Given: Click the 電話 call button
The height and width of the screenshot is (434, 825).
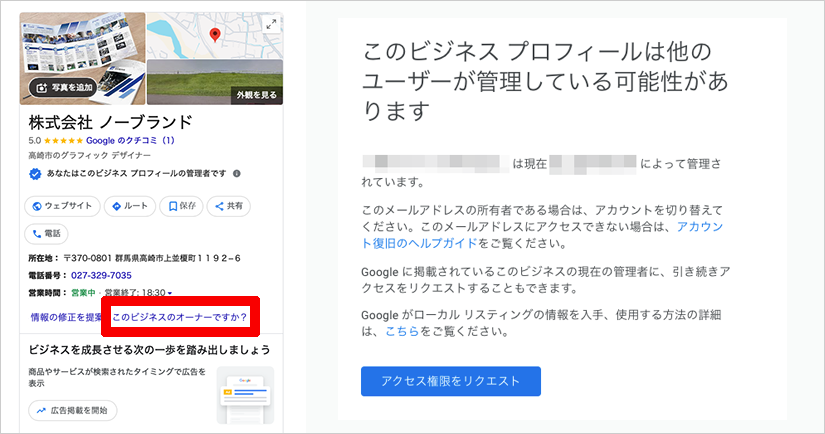Looking at the screenshot, I should click(x=46, y=234).
